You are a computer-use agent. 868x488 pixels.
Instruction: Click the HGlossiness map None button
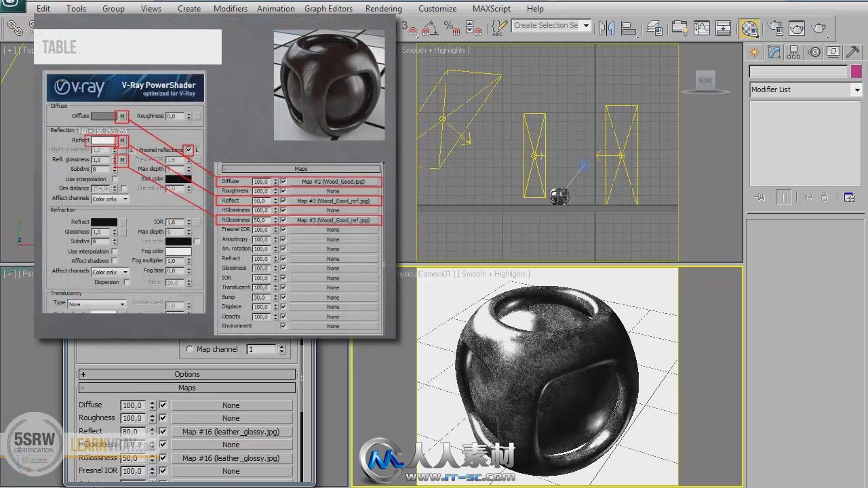tap(231, 445)
